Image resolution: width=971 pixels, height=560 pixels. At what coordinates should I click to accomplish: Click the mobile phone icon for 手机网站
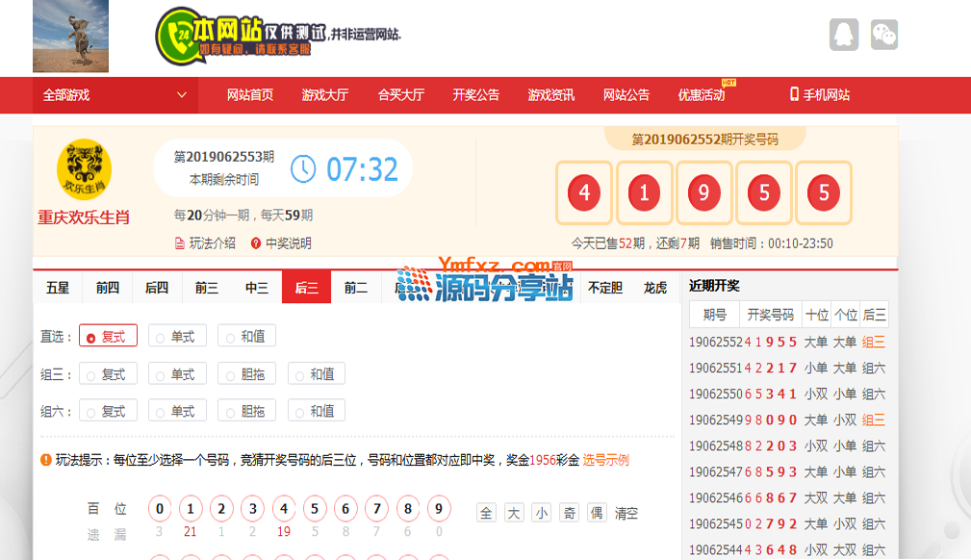pyautogui.click(x=794, y=94)
